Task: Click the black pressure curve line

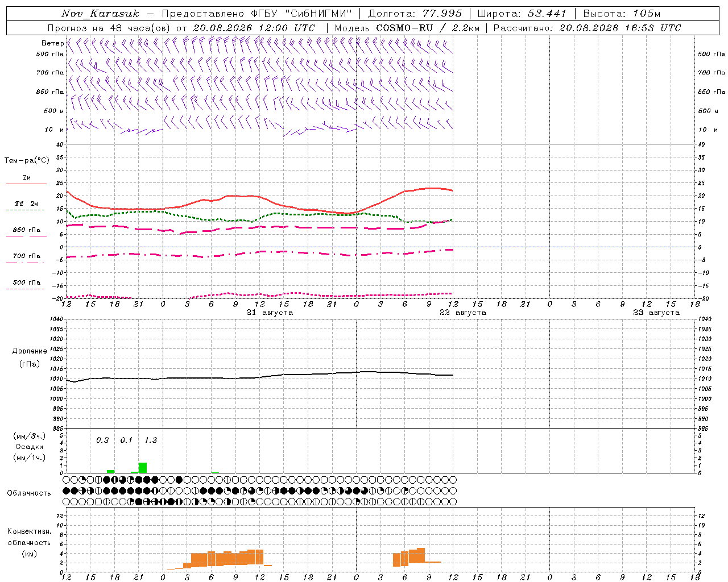Action: click(259, 376)
